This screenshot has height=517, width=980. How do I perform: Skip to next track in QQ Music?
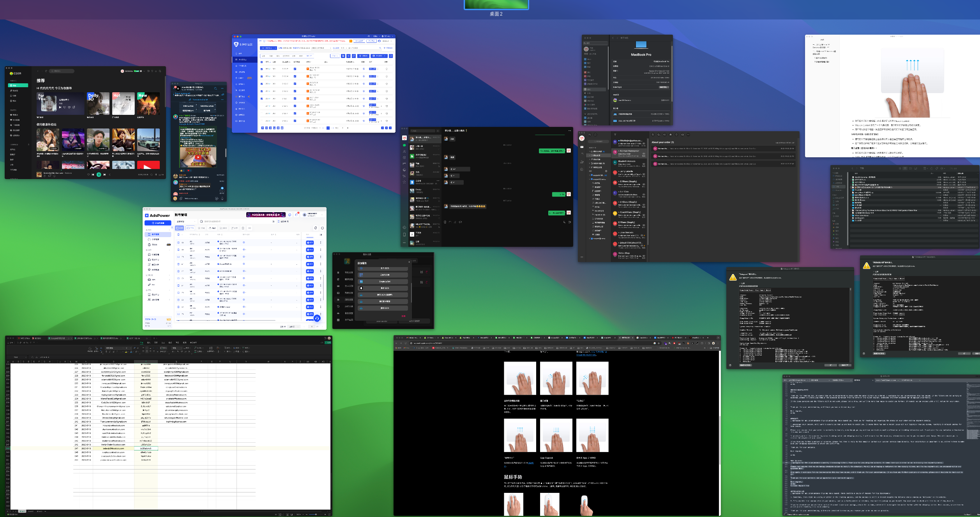coord(104,174)
